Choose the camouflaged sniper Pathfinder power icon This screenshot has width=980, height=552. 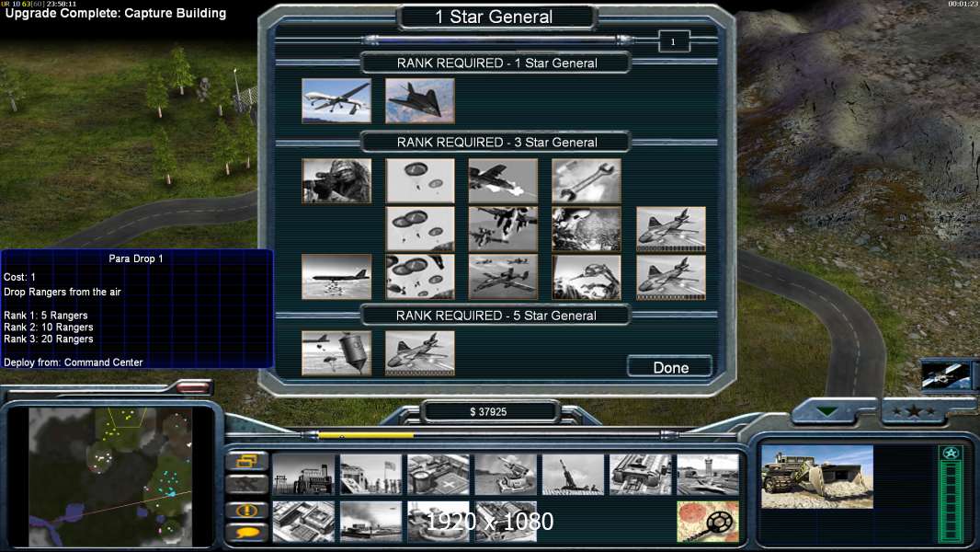tap(336, 180)
